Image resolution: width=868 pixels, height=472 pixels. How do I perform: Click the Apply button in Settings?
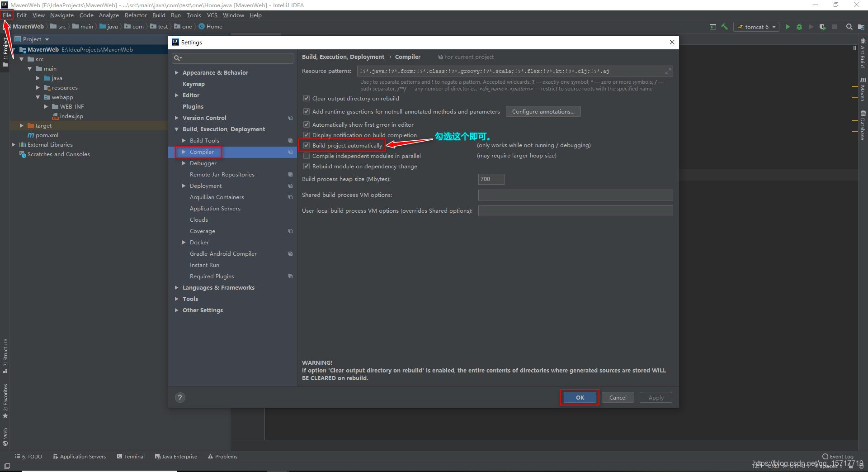pos(656,397)
